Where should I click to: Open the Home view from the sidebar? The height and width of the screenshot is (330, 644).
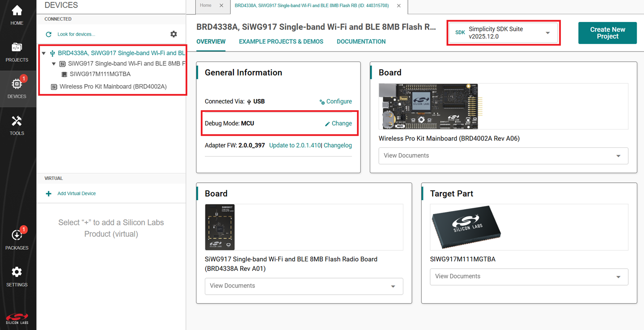[17, 12]
